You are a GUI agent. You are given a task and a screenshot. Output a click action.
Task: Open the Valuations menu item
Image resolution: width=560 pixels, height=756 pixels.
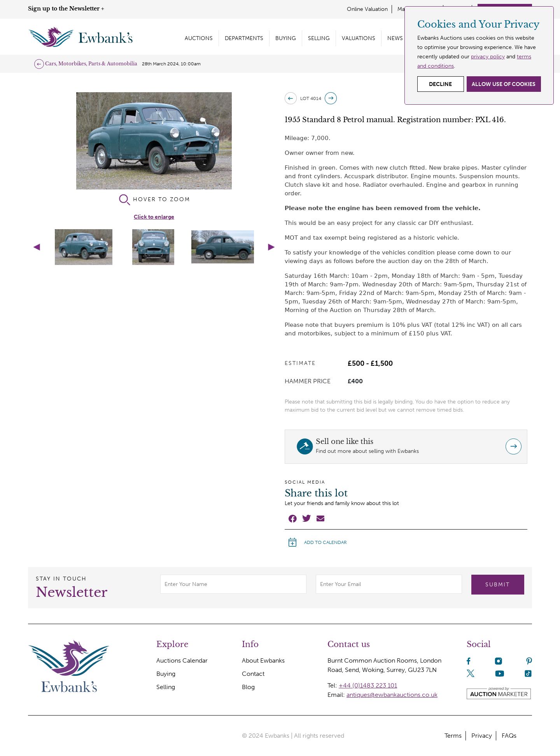(x=359, y=38)
